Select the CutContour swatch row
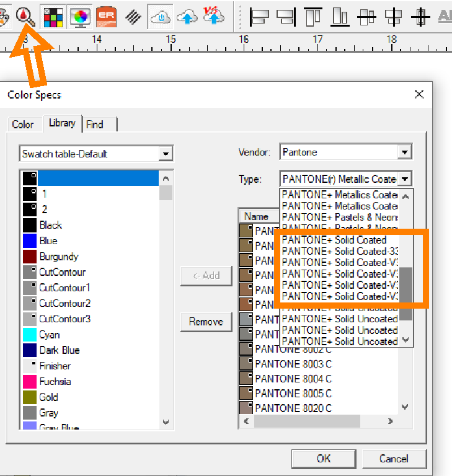Screen dimensions: 452x476 click(91, 272)
